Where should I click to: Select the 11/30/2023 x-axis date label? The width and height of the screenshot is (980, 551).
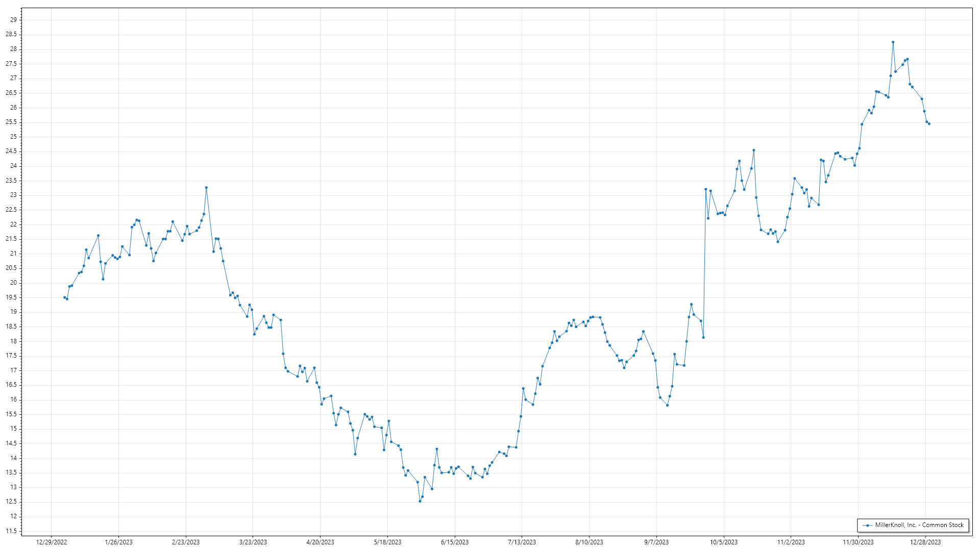[x=857, y=542]
